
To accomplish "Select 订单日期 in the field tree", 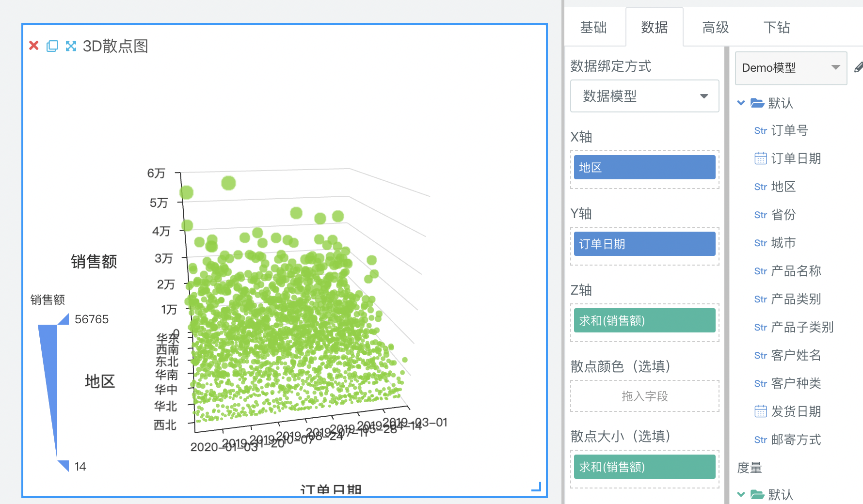I will tap(796, 158).
